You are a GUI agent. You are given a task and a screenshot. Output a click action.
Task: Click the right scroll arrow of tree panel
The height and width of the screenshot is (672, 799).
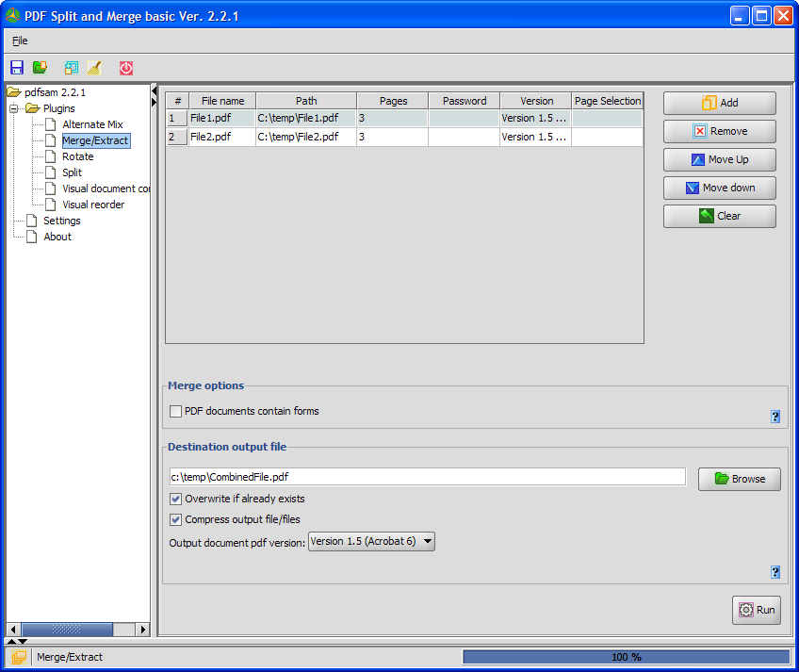click(x=142, y=630)
